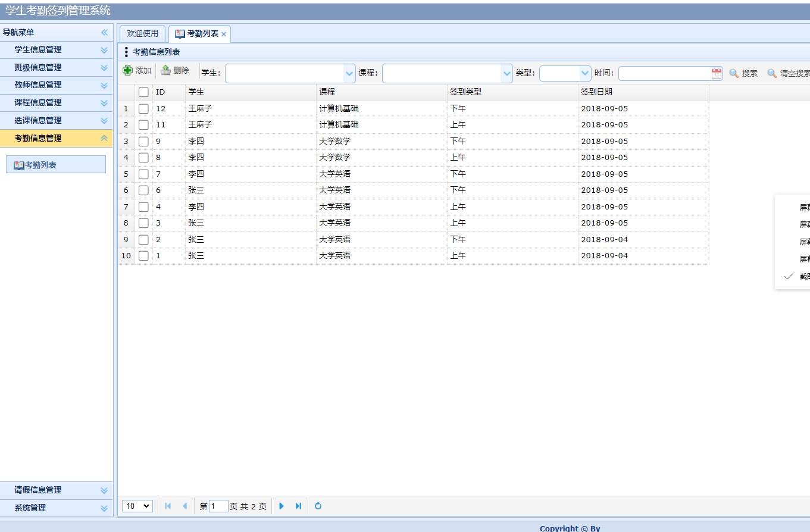Screen dimensions: 810x532
Task: Refresh the attendance table
Action: pos(318,506)
